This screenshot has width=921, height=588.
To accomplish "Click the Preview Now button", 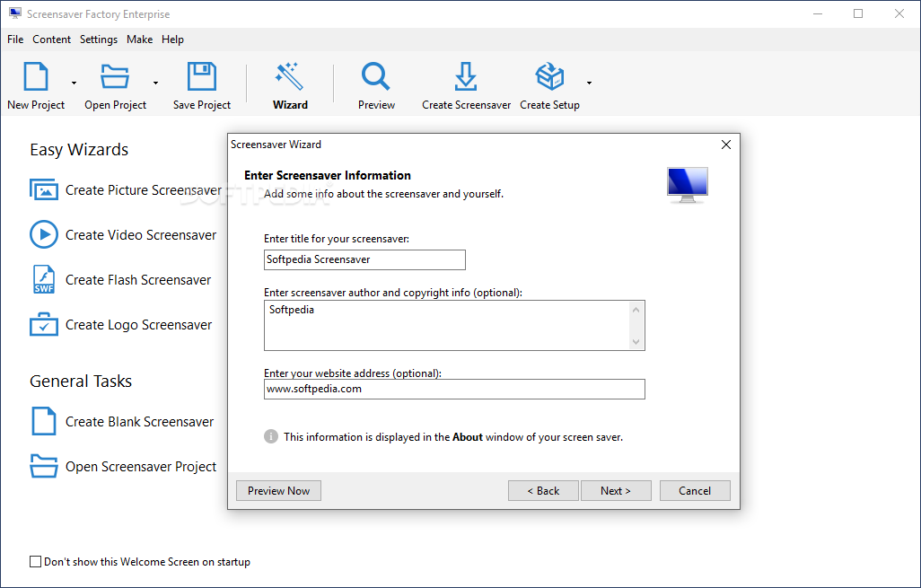I will 278,490.
